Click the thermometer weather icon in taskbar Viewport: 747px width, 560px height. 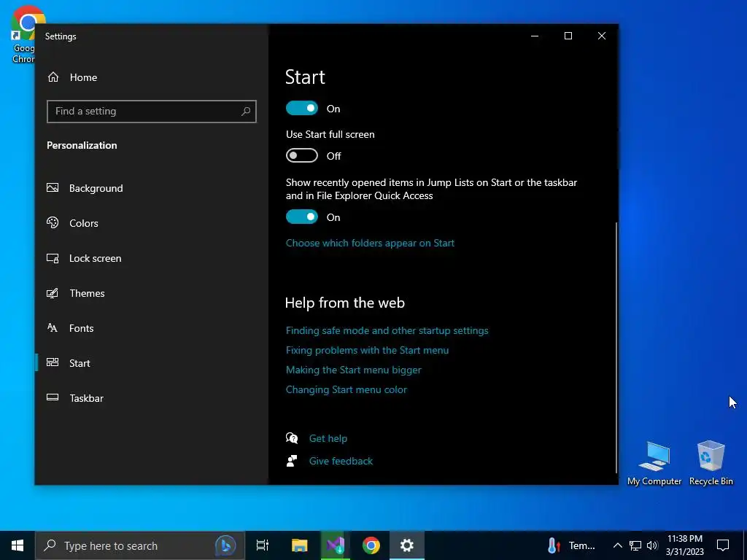click(x=554, y=545)
